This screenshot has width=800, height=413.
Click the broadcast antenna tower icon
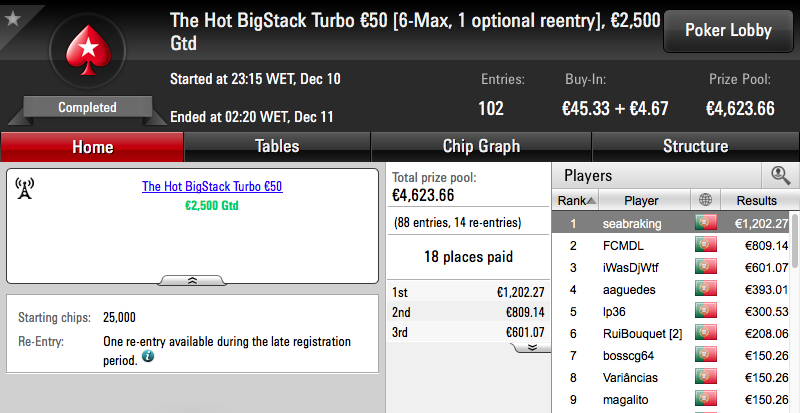tap(24, 188)
